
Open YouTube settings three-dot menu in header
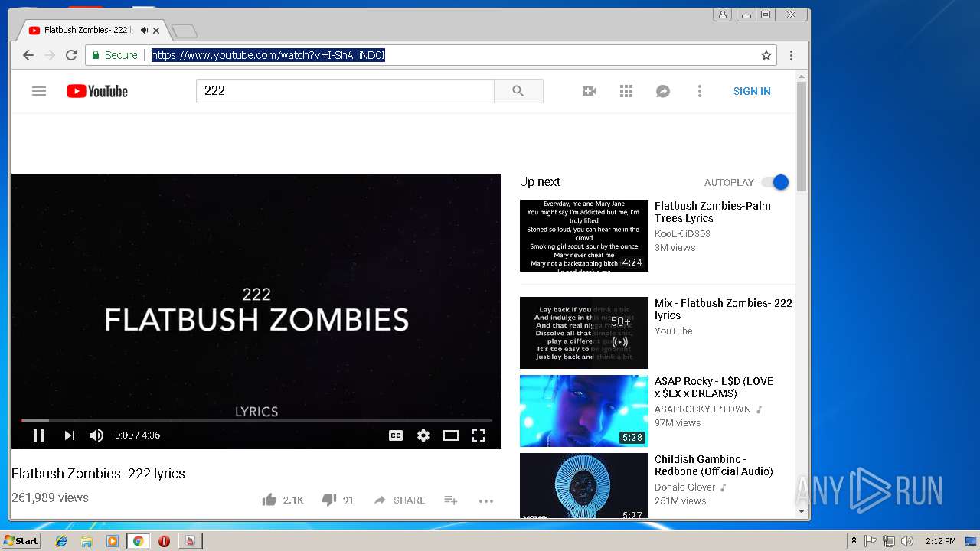pos(699,91)
